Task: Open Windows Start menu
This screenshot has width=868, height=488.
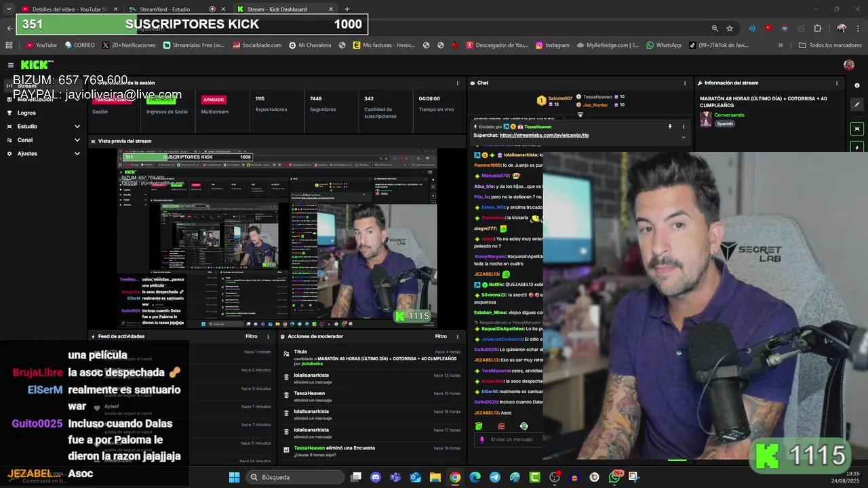Action: [x=234, y=477]
